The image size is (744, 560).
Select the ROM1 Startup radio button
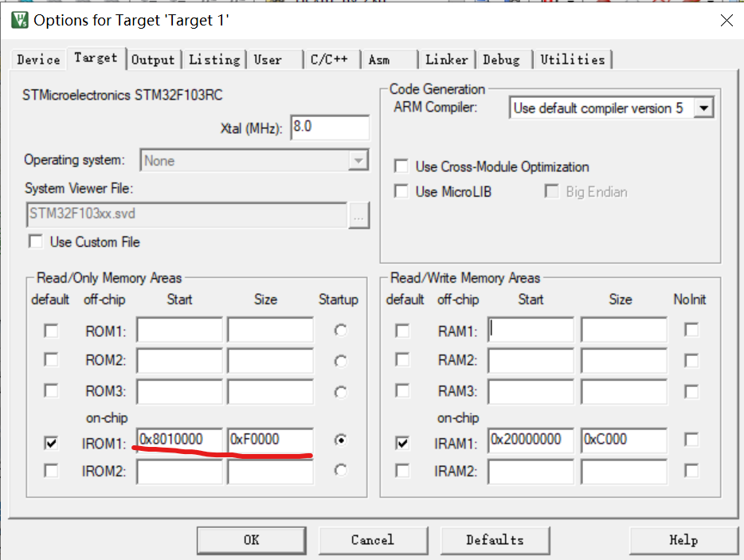pyautogui.click(x=341, y=330)
